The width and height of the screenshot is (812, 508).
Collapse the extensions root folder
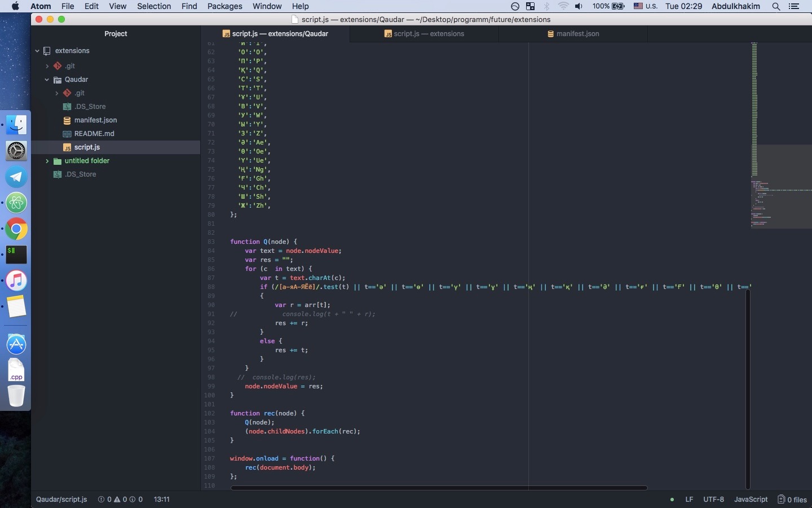point(37,51)
